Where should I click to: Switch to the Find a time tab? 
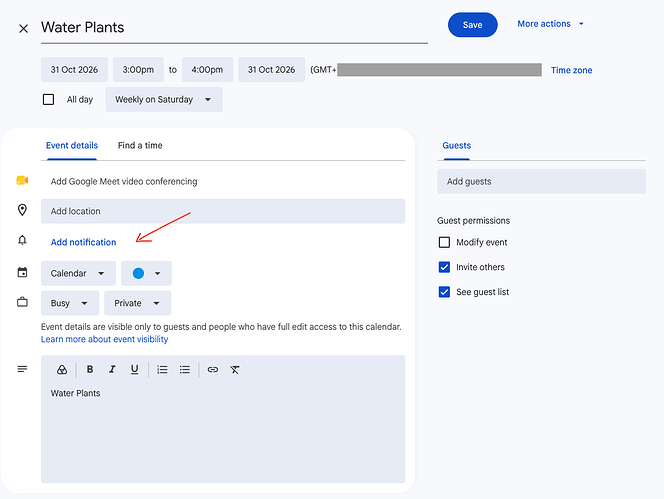(140, 145)
